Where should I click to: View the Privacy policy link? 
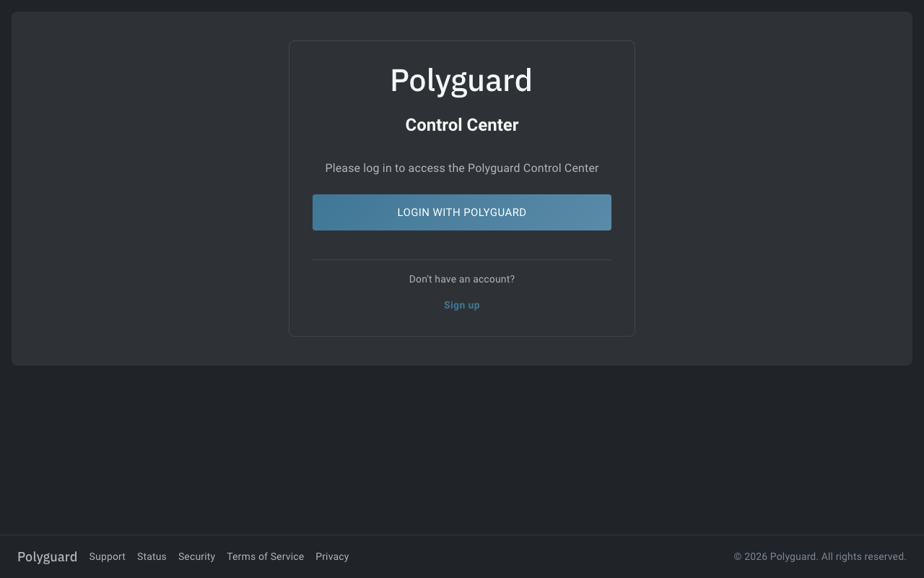click(332, 556)
